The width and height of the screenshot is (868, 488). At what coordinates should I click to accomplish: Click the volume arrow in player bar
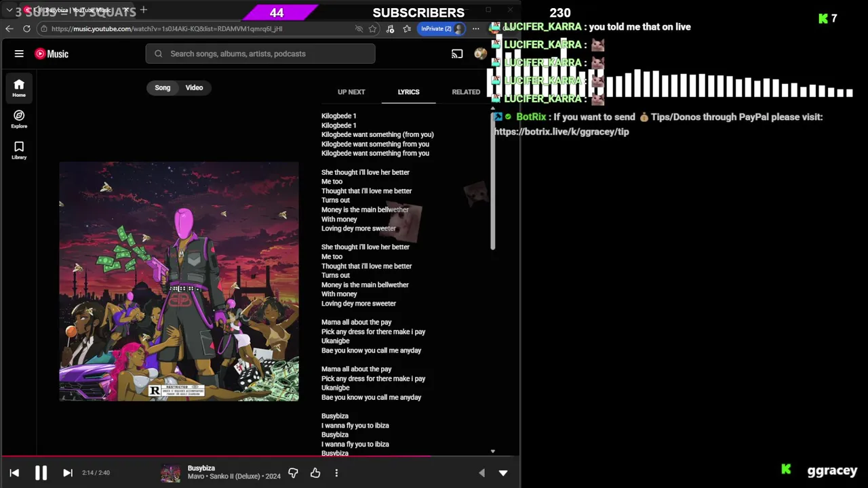point(481,473)
